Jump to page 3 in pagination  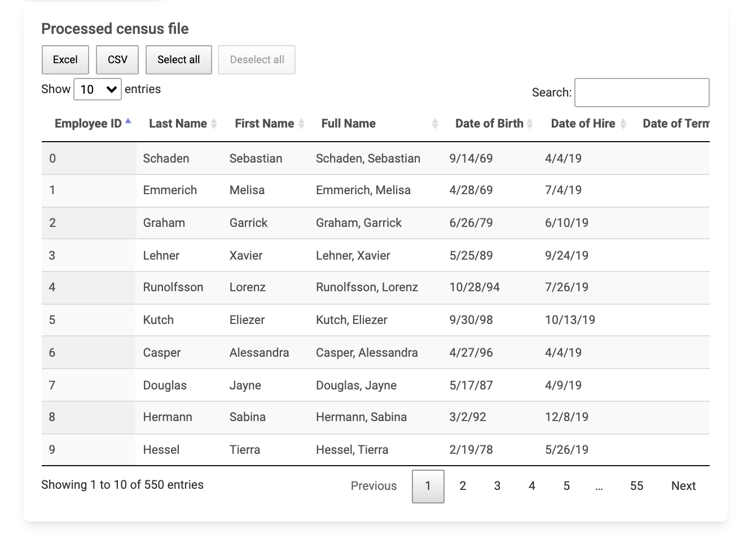[497, 486]
